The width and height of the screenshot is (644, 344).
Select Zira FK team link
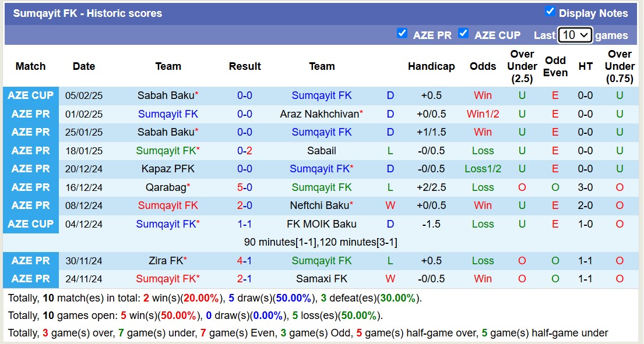(166, 261)
